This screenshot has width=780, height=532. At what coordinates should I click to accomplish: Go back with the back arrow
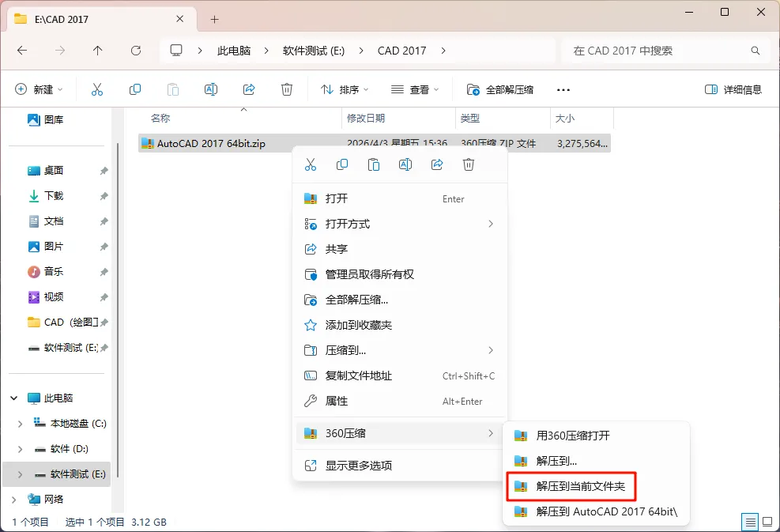click(22, 51)
